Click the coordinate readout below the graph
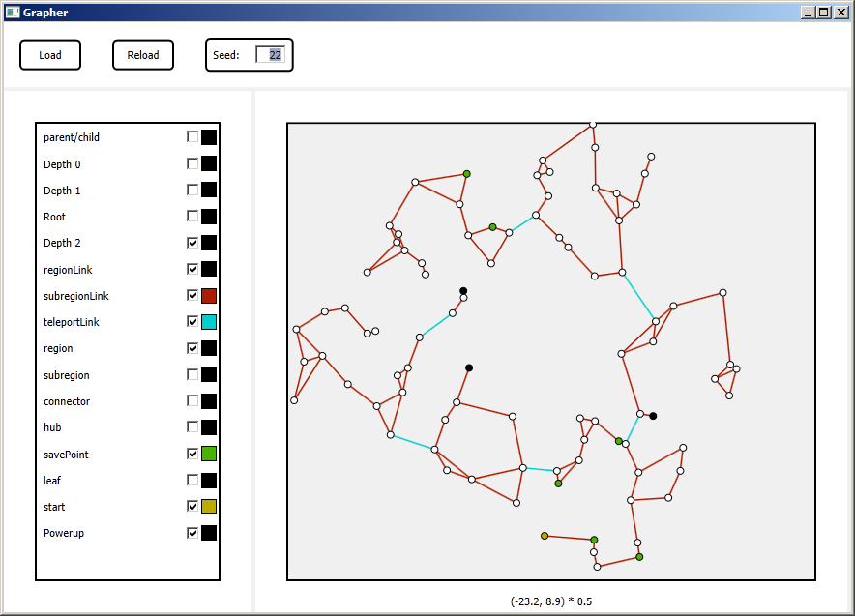 point(551,601)
